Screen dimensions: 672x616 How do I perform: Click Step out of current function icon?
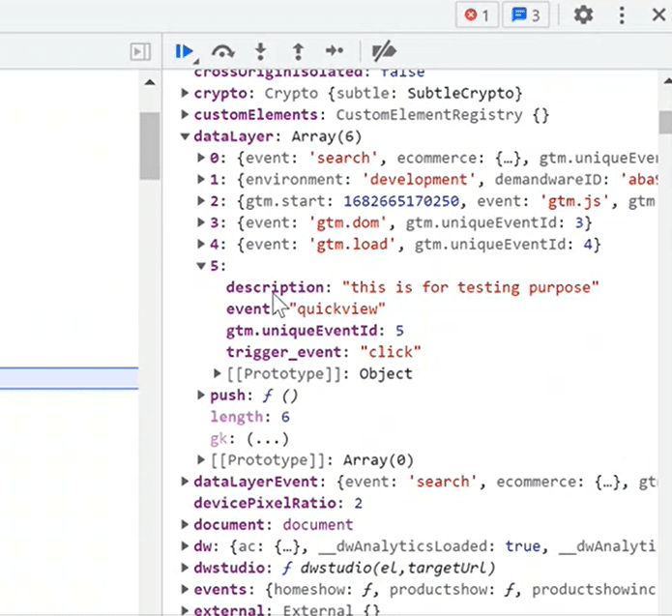point(298,51)
